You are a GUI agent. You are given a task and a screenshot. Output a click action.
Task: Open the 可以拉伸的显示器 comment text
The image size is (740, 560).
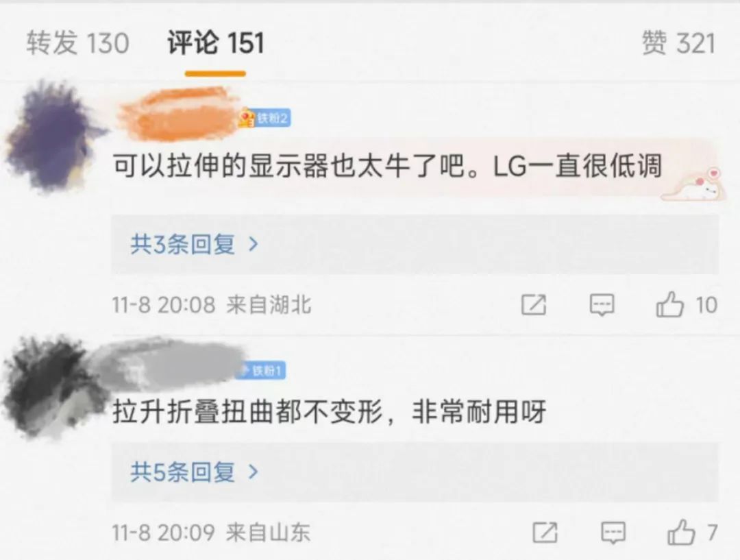[x=387, y=166]
